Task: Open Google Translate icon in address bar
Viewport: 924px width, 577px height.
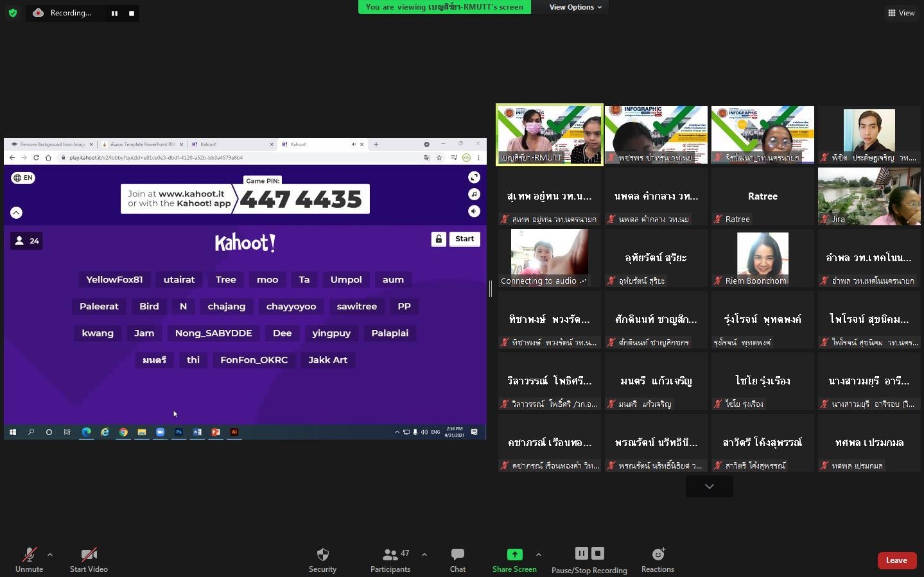Action: (x=427, y=158)
